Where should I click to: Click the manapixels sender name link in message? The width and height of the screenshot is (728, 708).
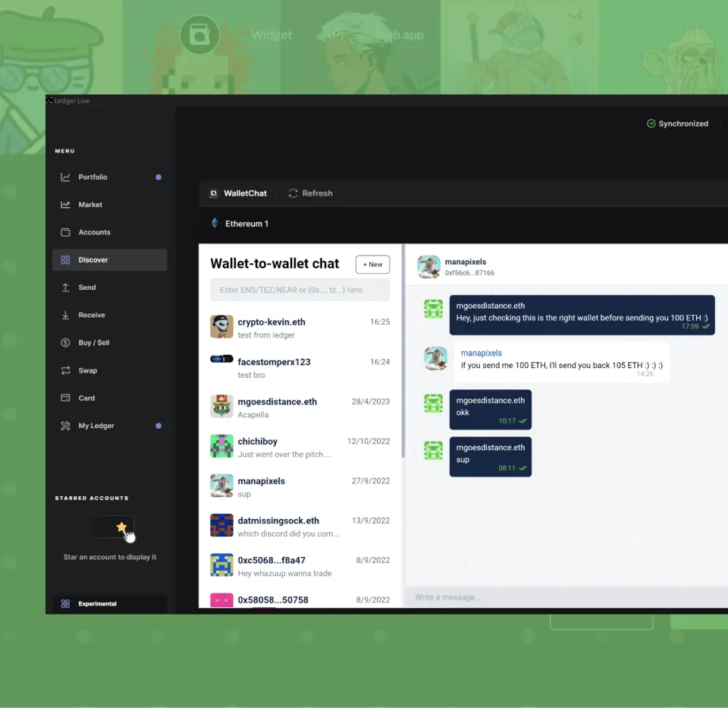click(x=481, y=353)
